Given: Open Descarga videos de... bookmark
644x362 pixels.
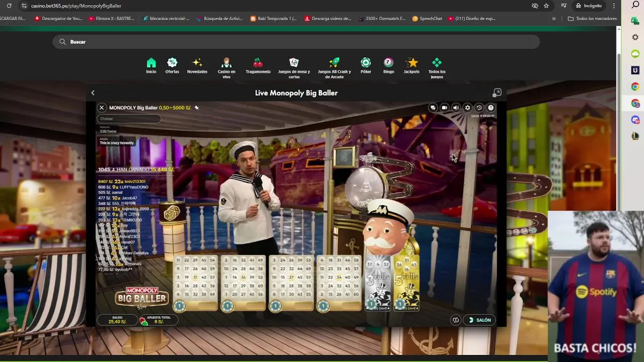Looking at the screenshot, I should tap(328, 19).
